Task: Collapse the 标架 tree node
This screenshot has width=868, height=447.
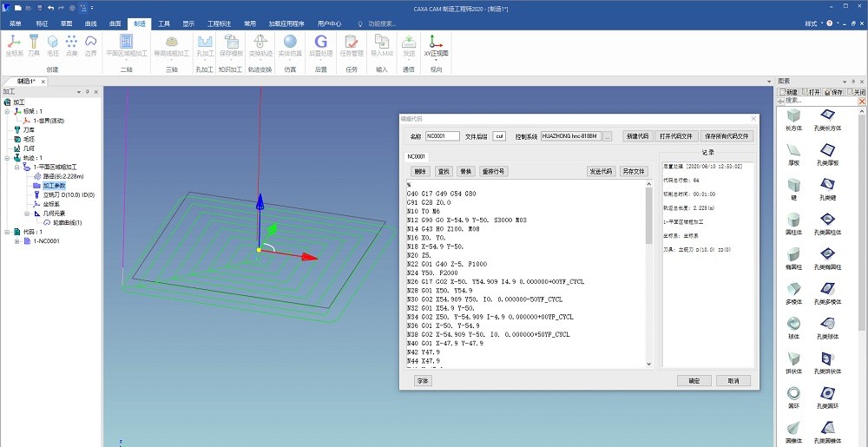Action: 7,111
